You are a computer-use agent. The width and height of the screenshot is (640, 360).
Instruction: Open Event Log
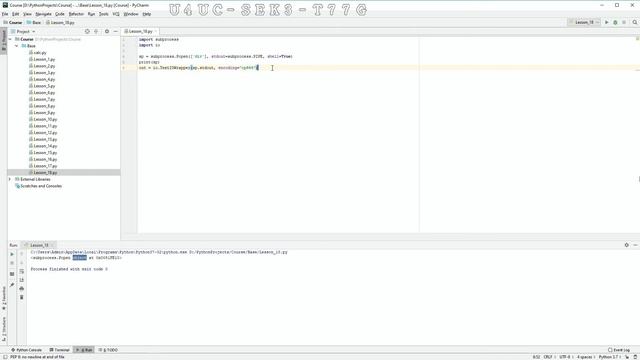coord(619,350)
